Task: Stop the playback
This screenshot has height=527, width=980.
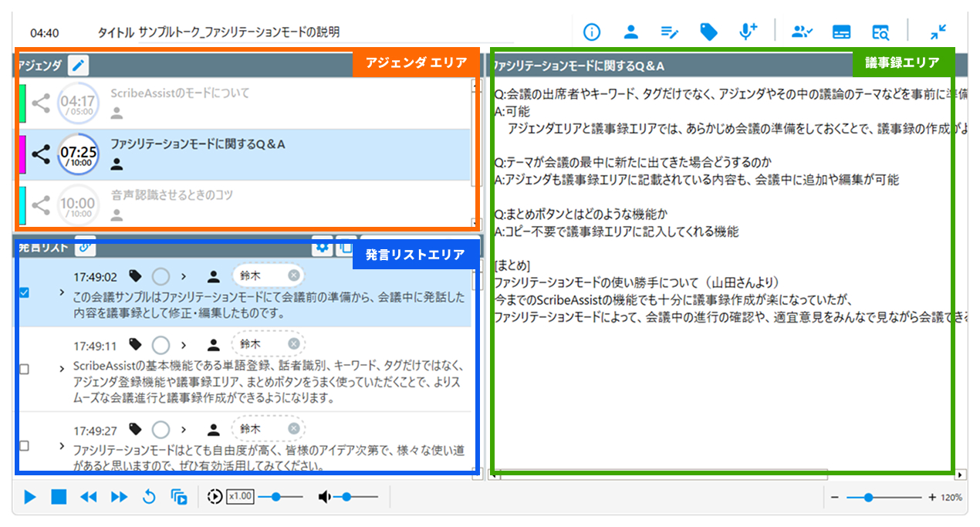Action: click(59, 497)
